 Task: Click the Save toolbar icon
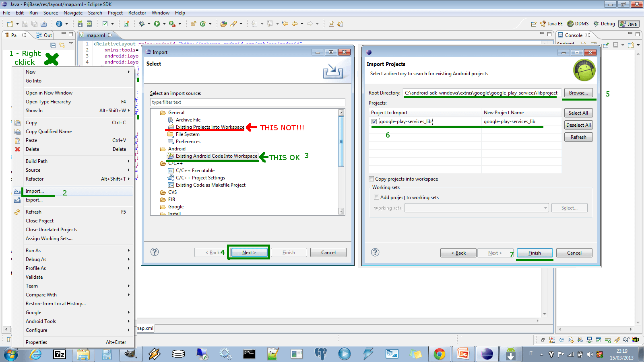point(25,24)
